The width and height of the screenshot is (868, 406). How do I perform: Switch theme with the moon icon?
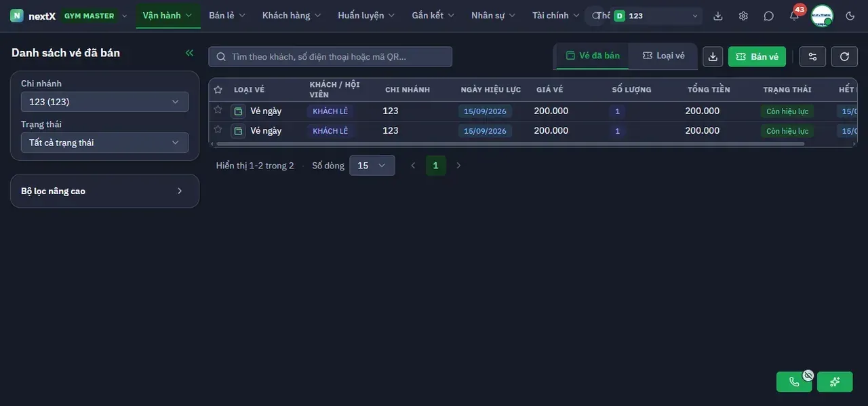[x=850, y=16]
